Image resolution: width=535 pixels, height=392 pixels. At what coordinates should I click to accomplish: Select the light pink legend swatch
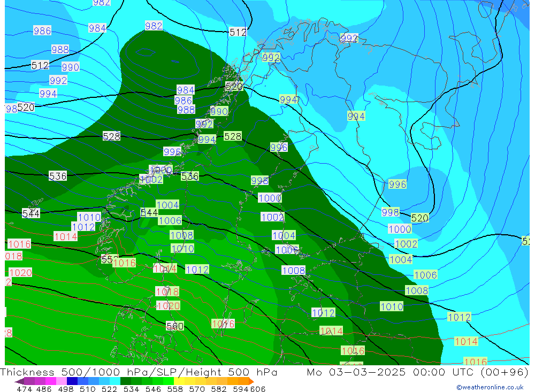click(x=62, y=381)
